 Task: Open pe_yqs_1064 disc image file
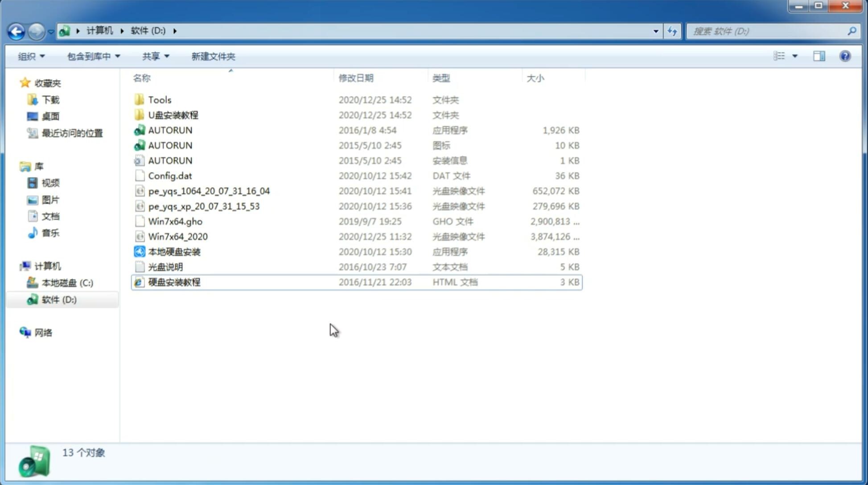[x=209, y=191]
